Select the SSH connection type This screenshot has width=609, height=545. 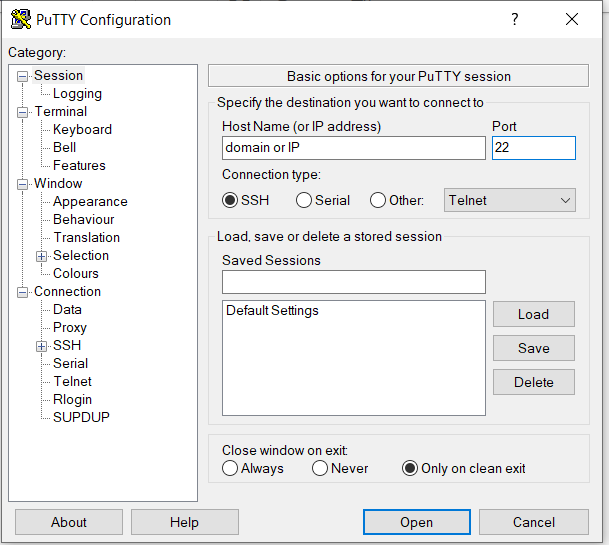(x=231, y=200)
